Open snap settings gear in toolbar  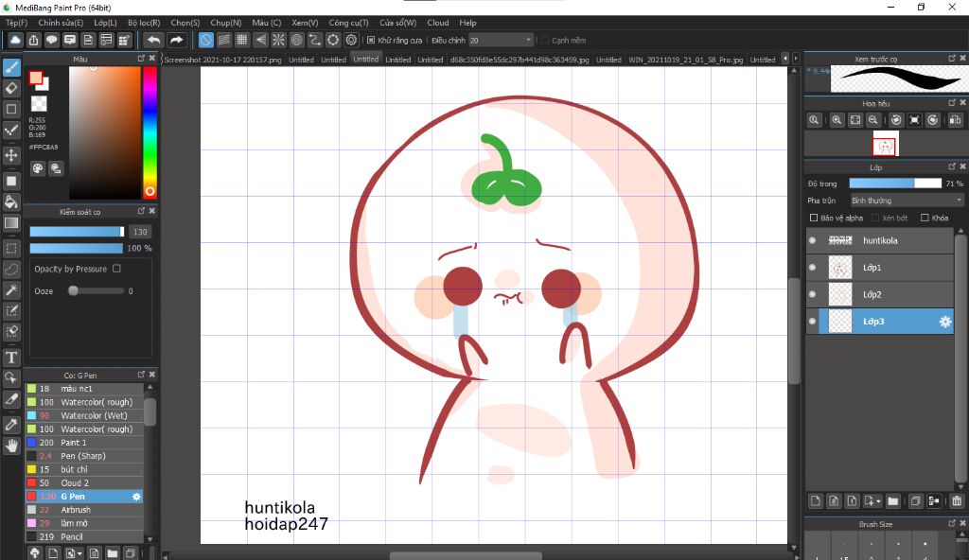351,40
